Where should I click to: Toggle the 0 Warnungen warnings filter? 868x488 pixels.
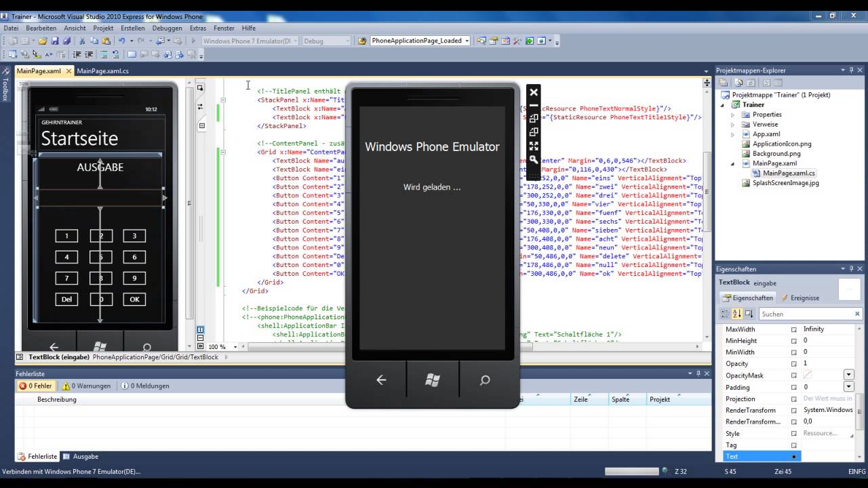pos(87,386)
